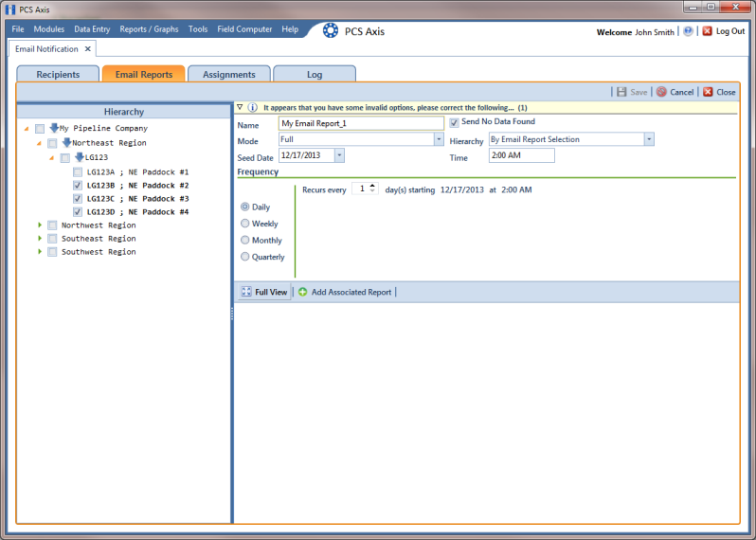Click the blue arrow icon beside My Pipeline Company
The image size is (756, 540).
pyautogui.click(x=54, y=128)
